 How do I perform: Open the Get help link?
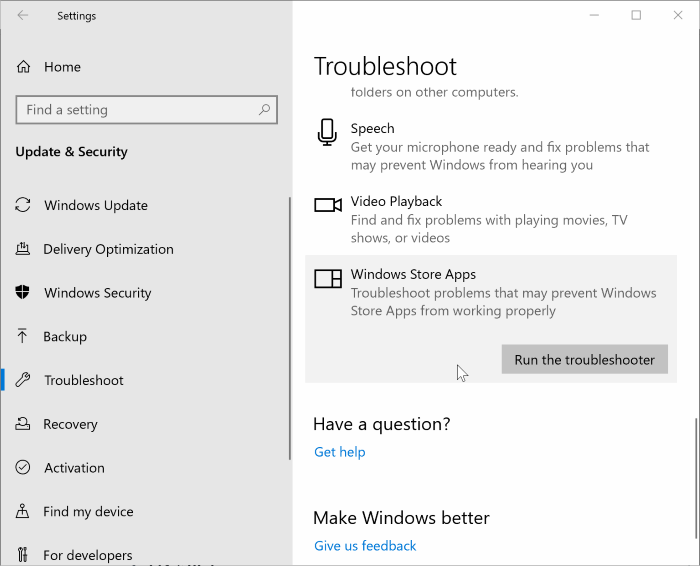click(339, 452)
